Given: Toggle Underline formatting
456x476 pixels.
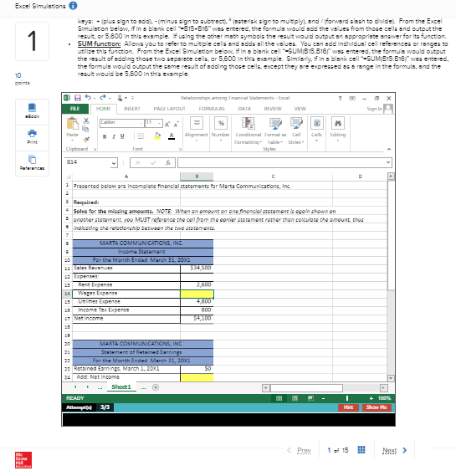Looking at the screenshot, I should [122, 136].
